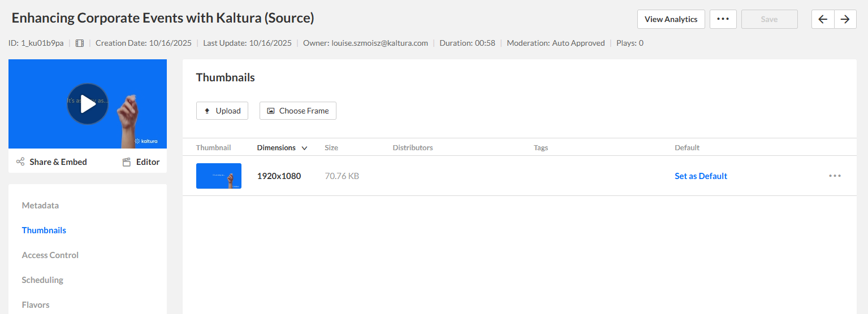Click the entry title Enhancing Corporate Events heading

[163, 18]
